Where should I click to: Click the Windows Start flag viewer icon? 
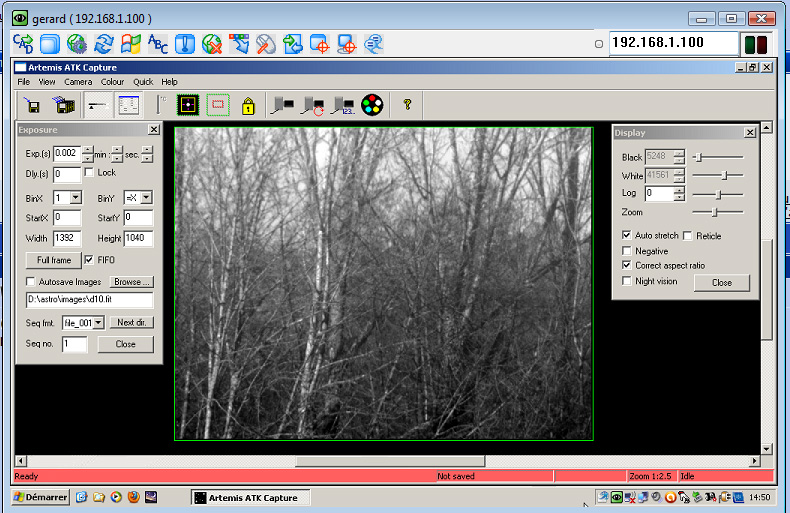(131, 44)
